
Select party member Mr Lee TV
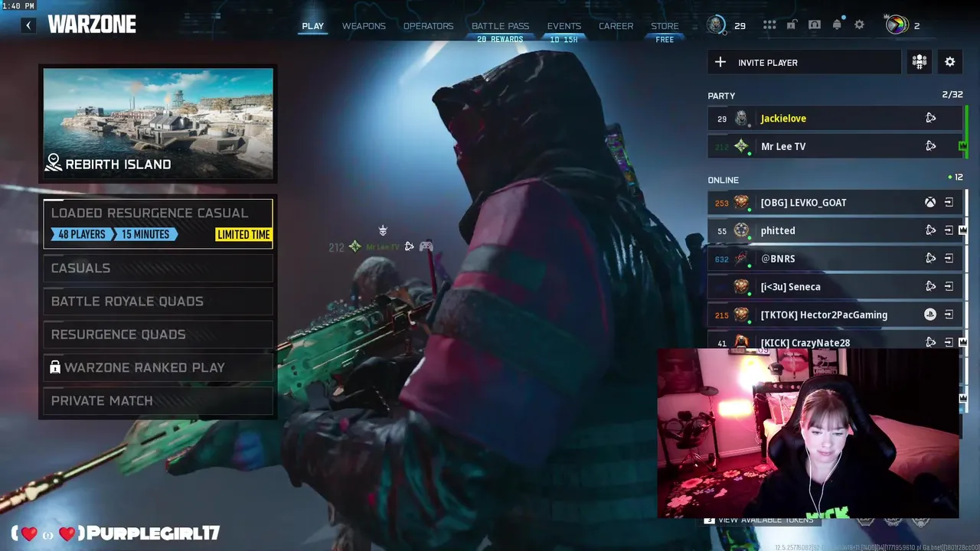[835, 146]
